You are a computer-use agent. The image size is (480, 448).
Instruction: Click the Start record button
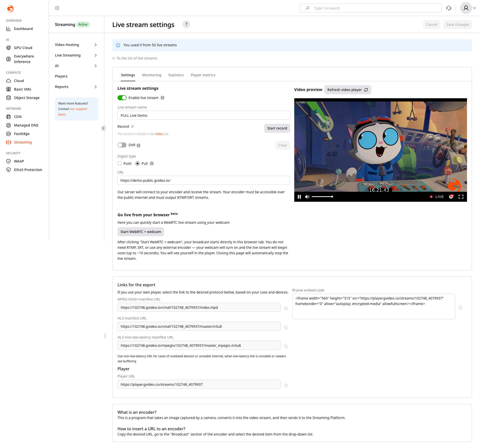277,128
